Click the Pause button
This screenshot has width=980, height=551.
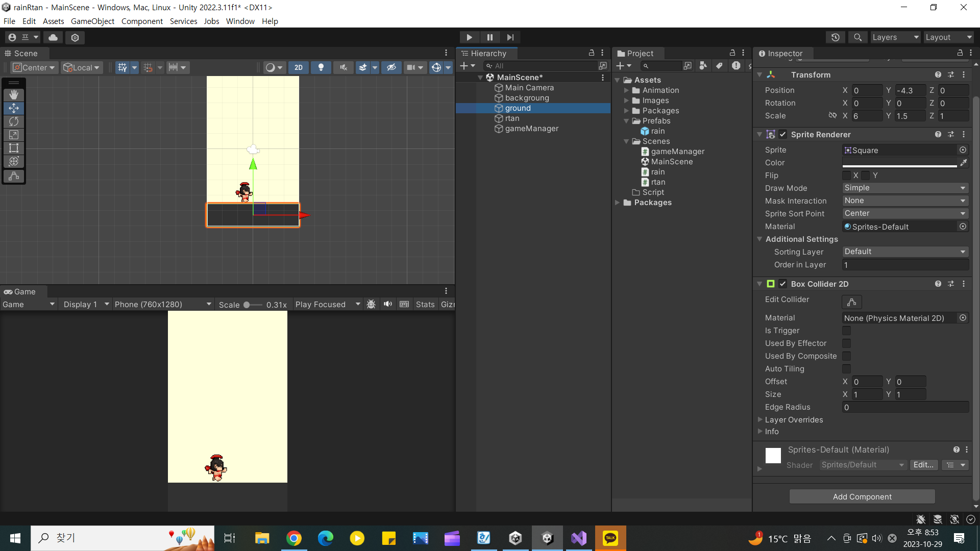coord(490,37)
